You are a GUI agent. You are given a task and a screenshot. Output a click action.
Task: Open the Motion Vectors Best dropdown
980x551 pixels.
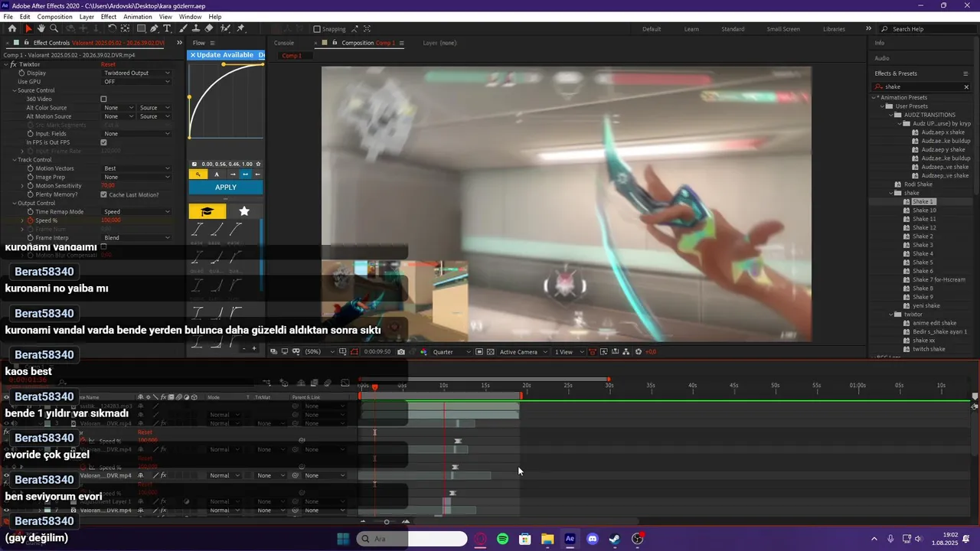click(137, 168)
